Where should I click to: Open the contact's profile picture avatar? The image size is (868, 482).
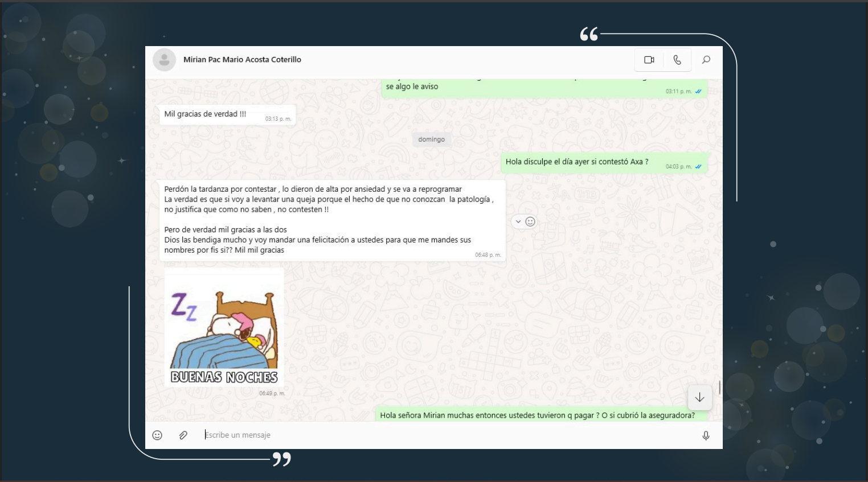click(164, 60)
